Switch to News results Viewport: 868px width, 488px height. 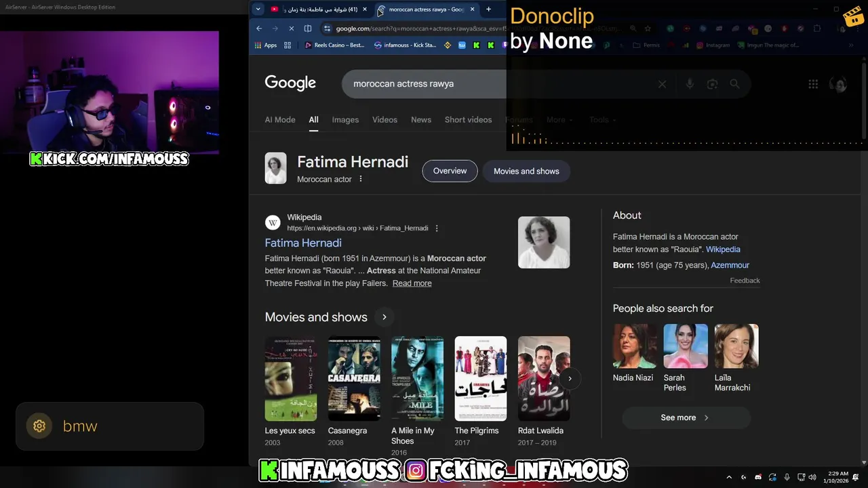[x=421, y=120]
